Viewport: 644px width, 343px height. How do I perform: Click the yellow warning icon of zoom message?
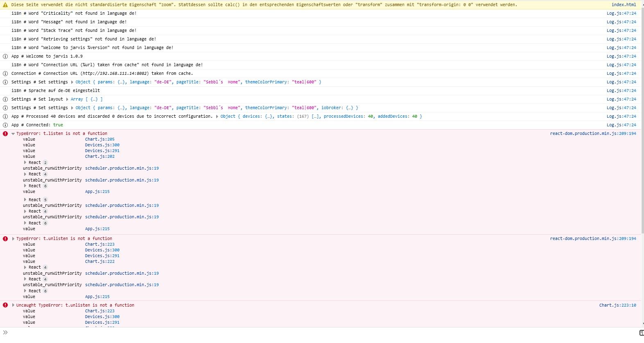[x=5, y=5]
